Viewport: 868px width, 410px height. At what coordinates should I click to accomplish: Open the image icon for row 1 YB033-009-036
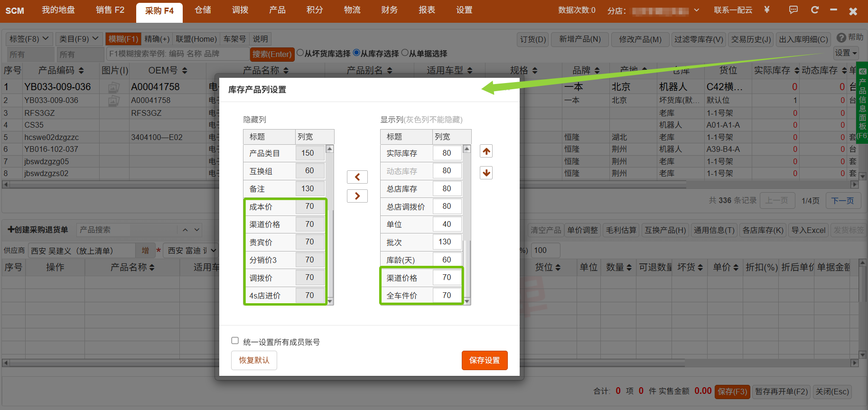[114, 87]
